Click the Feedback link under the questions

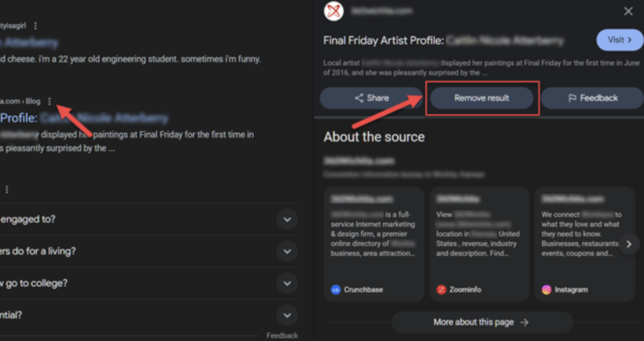tap(282, 335)
